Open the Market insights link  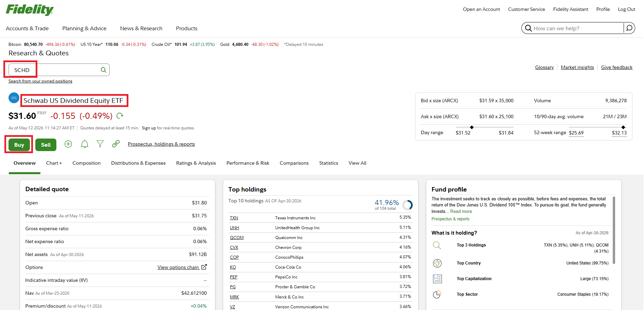(577, 67)
